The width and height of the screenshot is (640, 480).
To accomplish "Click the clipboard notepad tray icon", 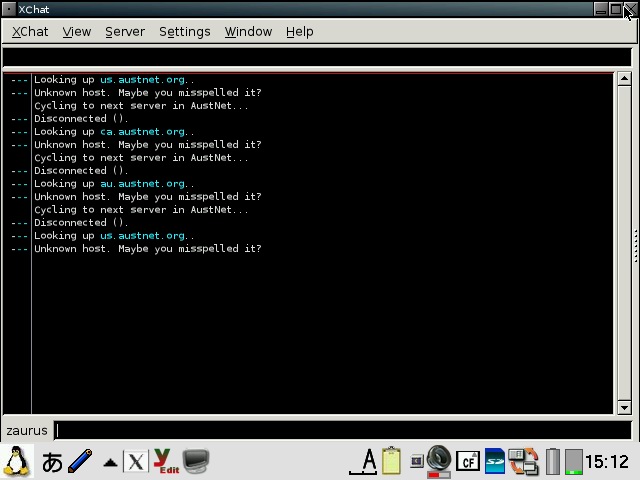I will pyautogui.click(x=391, y=461).
